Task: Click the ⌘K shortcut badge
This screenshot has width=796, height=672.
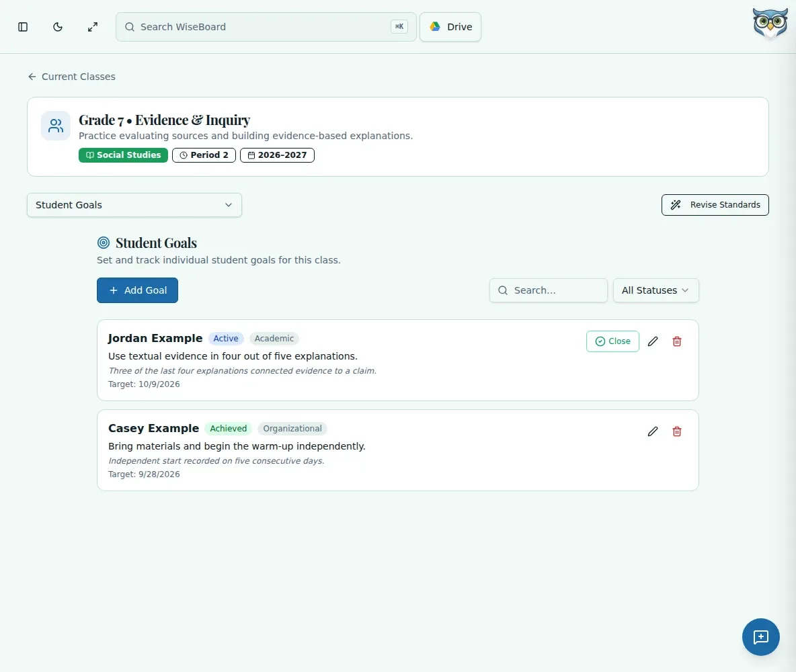Action: pos(399,27)
